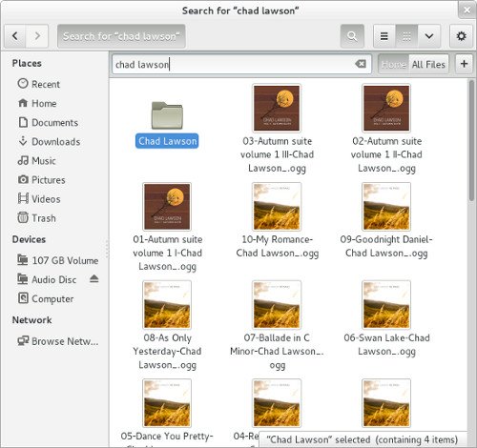Click the Computer device icon

[23, 298]
